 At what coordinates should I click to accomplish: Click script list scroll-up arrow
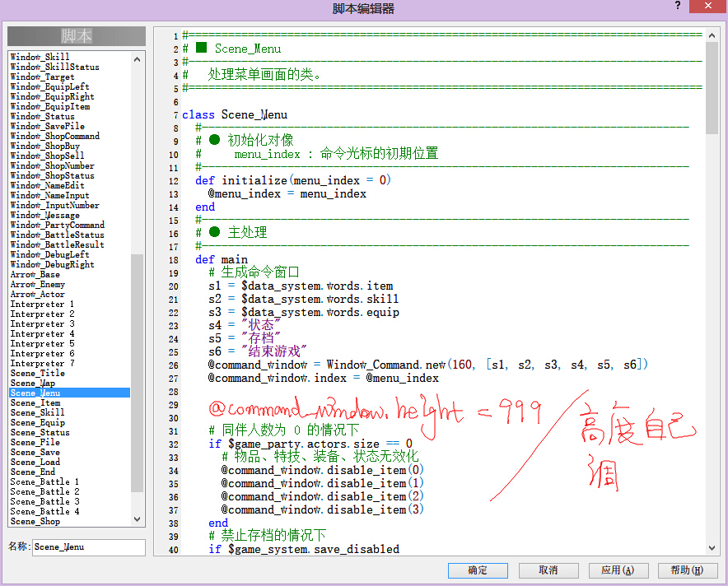click(x=137, y=59)
